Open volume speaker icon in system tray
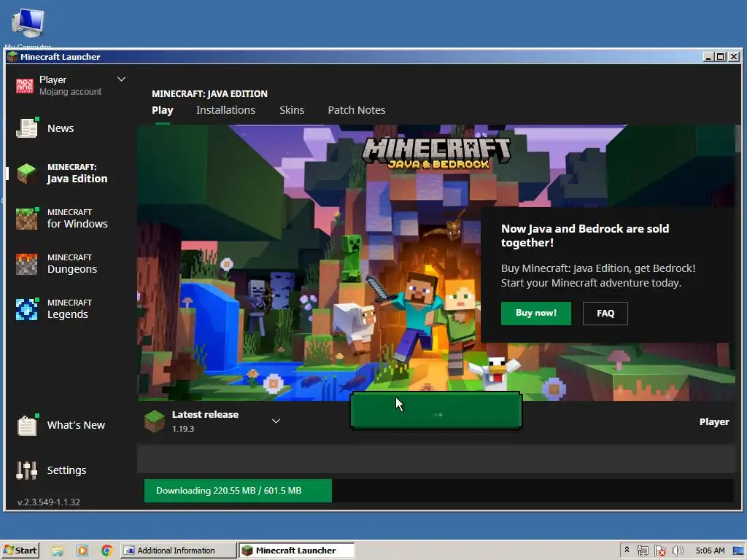Image resolution: width=747 pixels, height=560 pixels. tap(677, 551)
